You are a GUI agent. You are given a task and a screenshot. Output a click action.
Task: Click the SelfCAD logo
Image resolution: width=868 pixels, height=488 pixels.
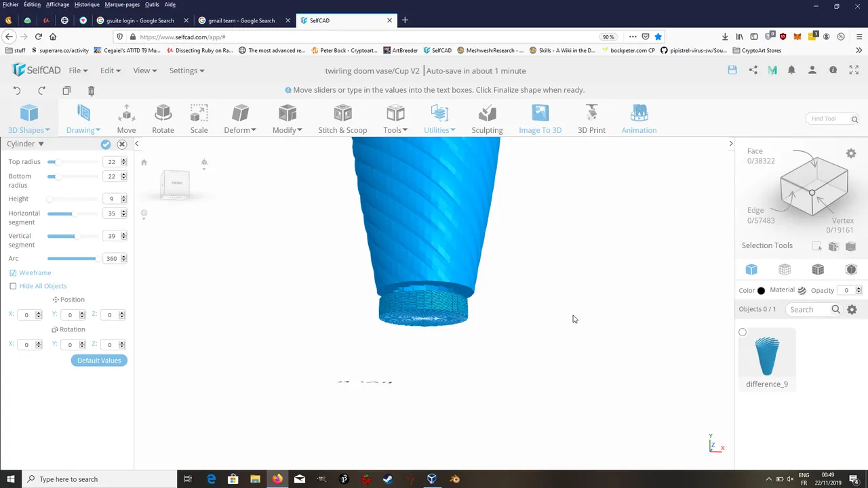coord(37,70)
